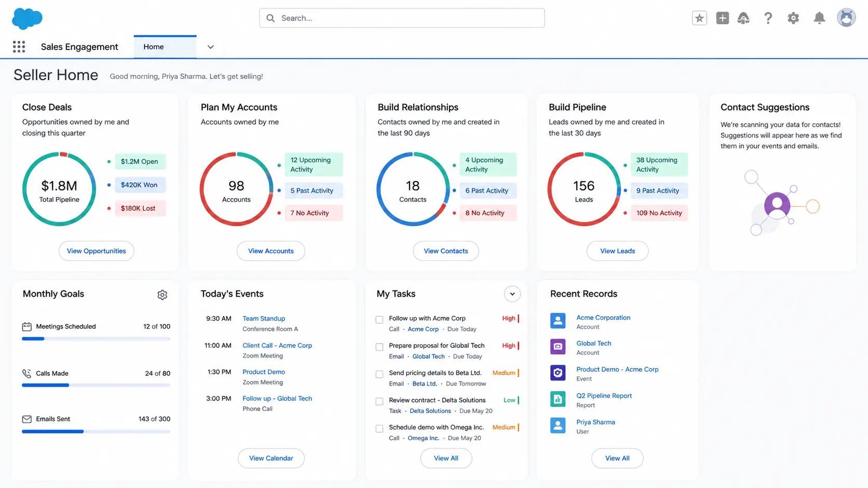Open the 1:30 PM Product Demo event link
Viewport: 868px width, 488px height.
tap(264, 372)
